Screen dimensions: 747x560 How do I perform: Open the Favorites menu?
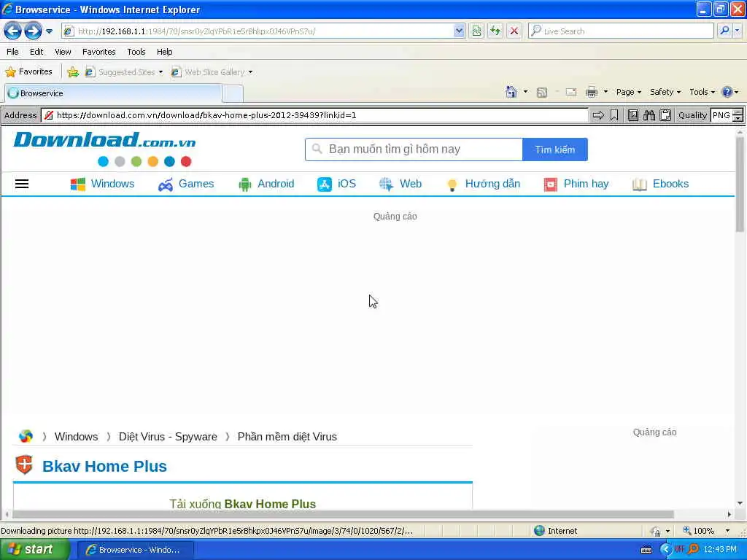98,52
